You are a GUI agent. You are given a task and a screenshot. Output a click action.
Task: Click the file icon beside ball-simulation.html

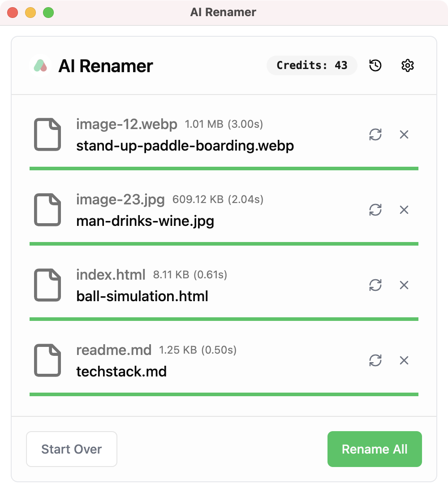pyautogui.click(x=47, y=285)
